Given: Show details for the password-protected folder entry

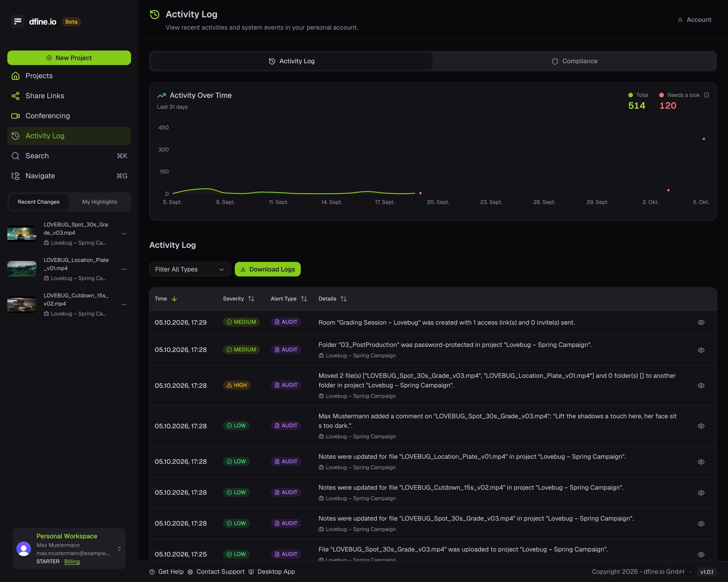Looking at the screenshot, I should 701,350.
